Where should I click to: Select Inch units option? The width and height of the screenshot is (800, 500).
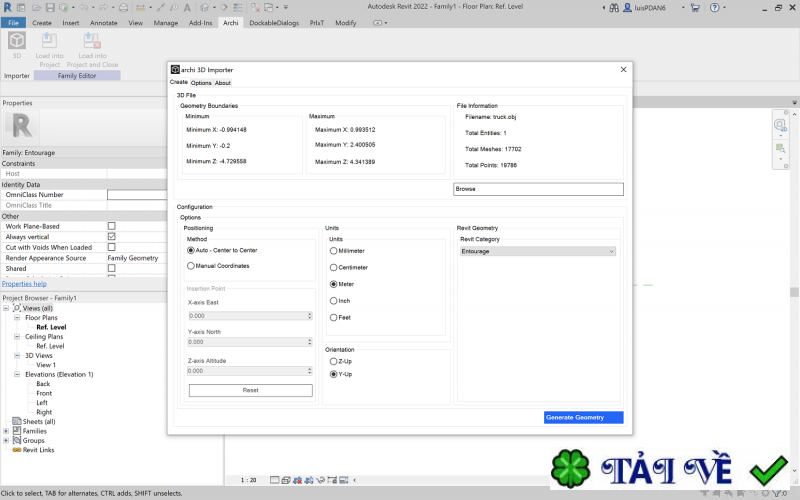tap(334, 301)
